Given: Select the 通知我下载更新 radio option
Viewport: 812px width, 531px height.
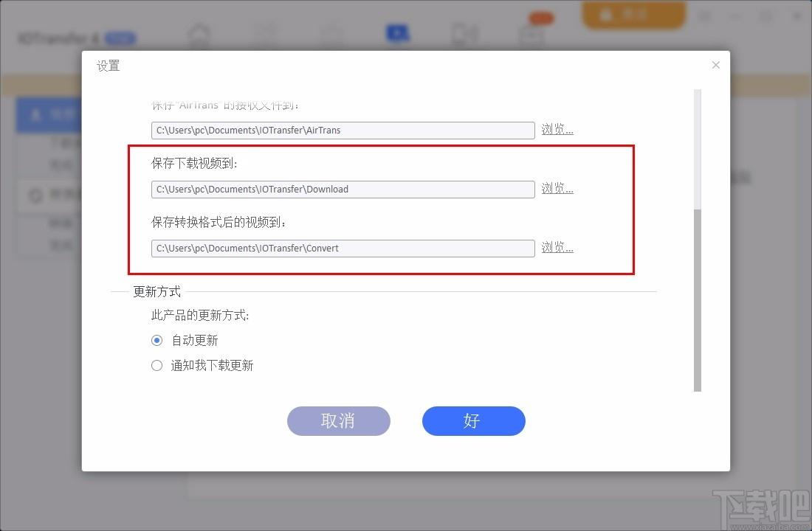Looking at the screenshot, I should coord(157,365).
